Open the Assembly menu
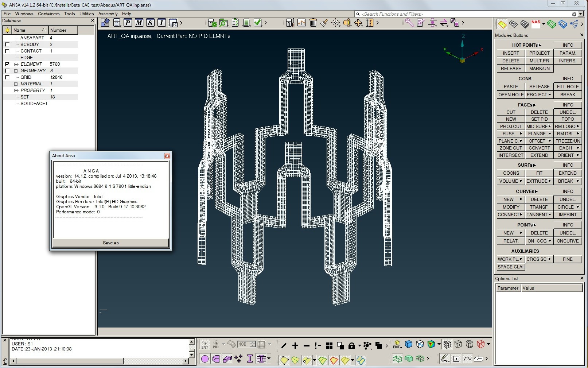The image size is (588, 368). [108, 14]
